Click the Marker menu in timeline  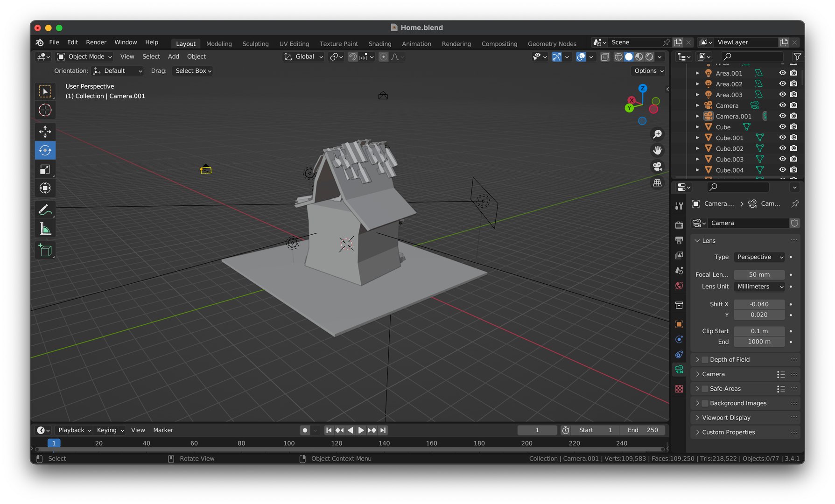coord(163,430)
